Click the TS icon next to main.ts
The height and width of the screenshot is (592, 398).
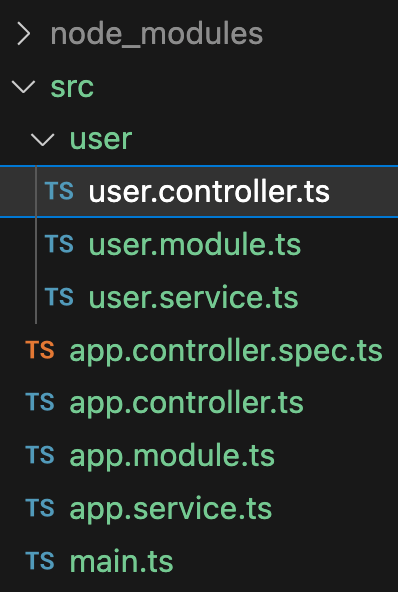[x=40, y=560]
